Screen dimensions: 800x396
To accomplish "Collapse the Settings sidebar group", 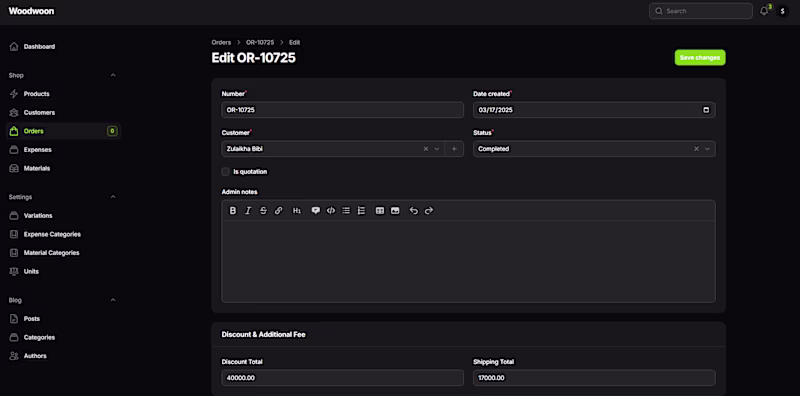I will point(113,197).
